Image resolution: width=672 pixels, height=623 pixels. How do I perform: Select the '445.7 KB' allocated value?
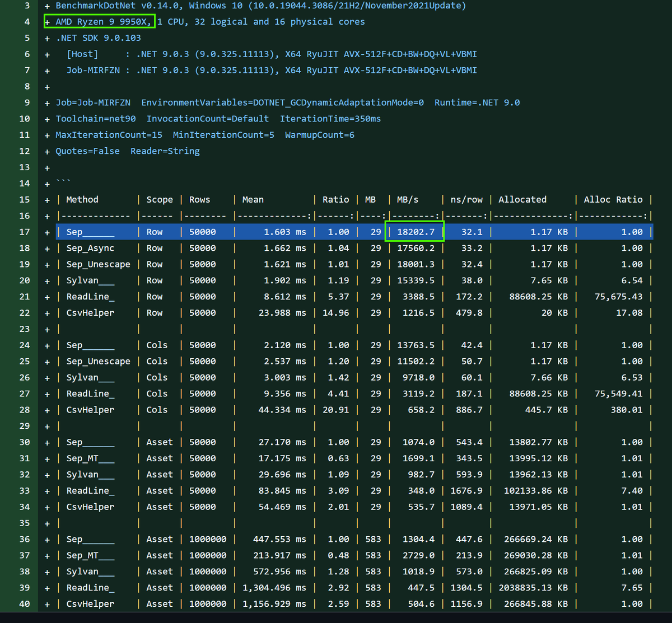pos(547,410)
